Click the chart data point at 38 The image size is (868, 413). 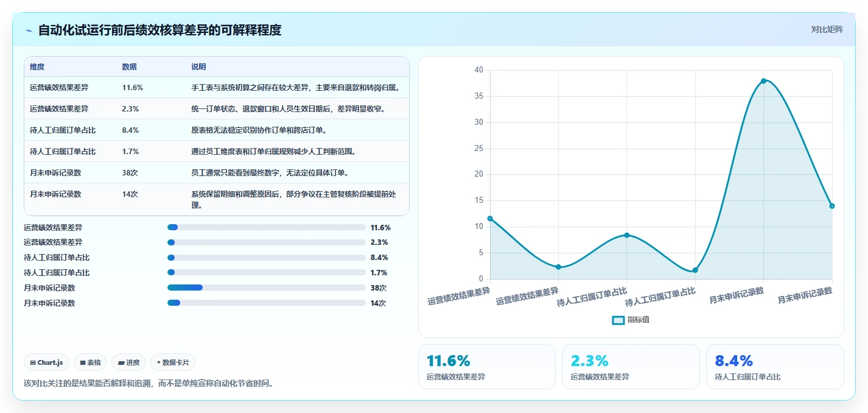(763, 81)
